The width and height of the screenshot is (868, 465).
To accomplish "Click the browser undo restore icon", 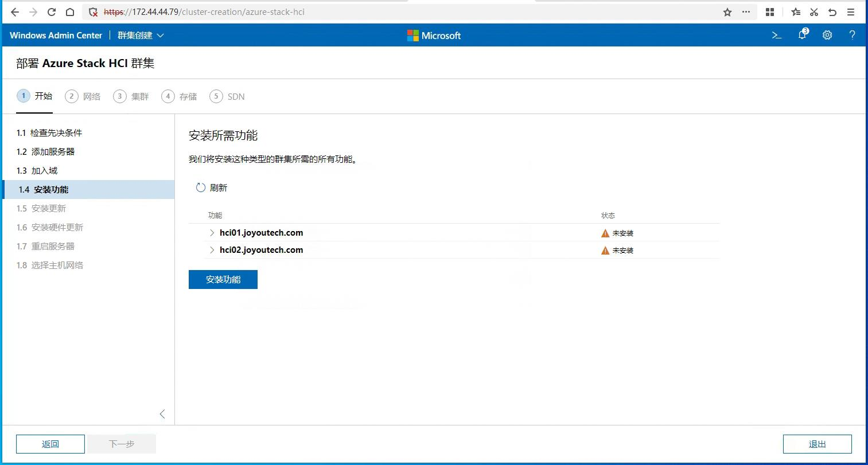I will pos(832,12).
